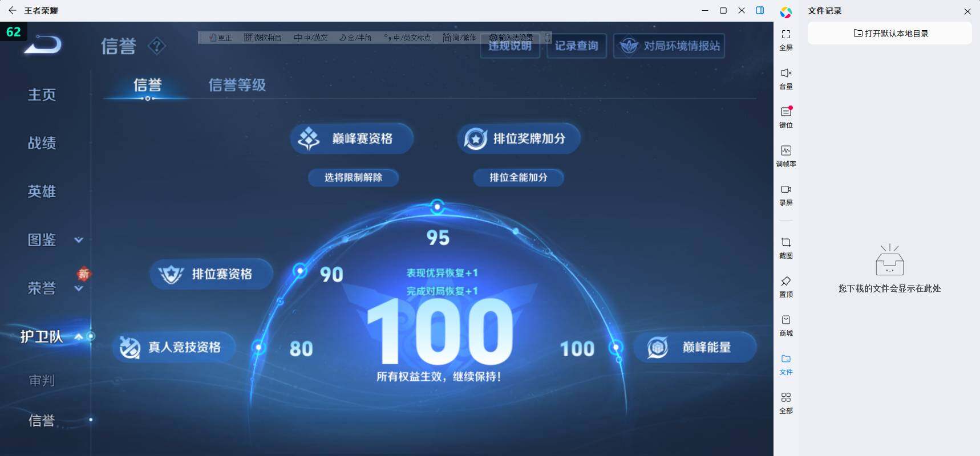
Task: Toggle 中/英文 input mode in IME bar
Action: pyautogui.click(x=311, y=38)
